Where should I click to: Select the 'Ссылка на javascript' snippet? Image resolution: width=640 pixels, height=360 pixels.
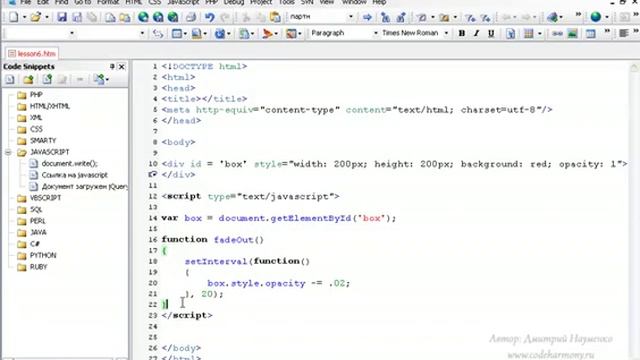click(x=74, y=175)
